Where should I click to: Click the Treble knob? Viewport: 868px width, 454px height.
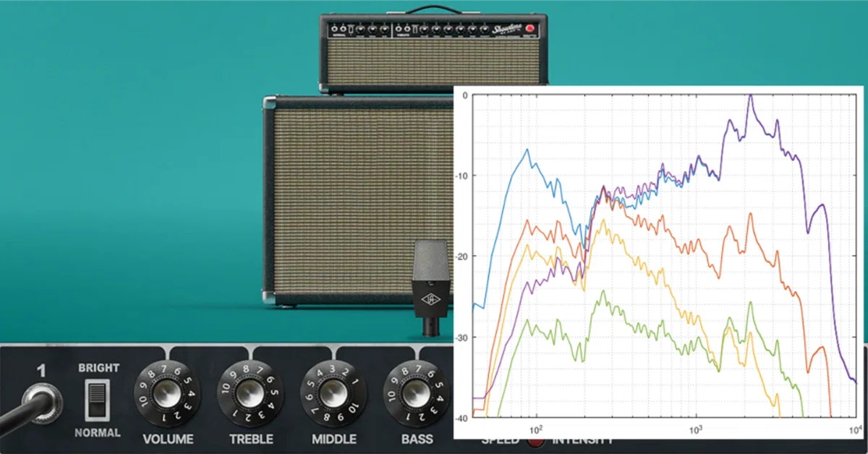(251, 393)
